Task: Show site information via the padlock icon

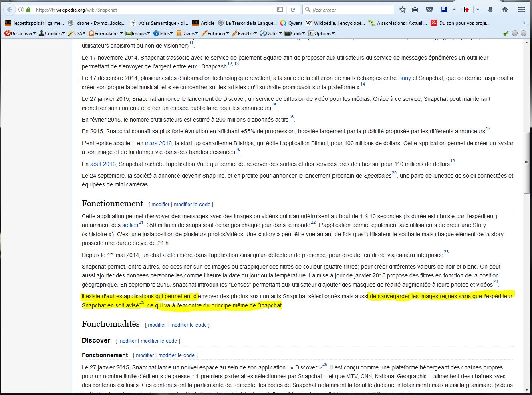Action: coord(28,10)
